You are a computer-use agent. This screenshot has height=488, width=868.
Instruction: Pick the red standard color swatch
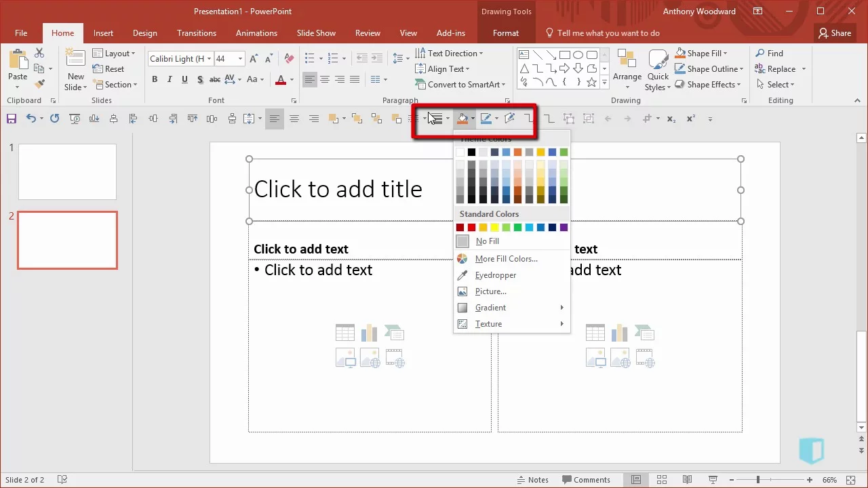tap(471, 228)
